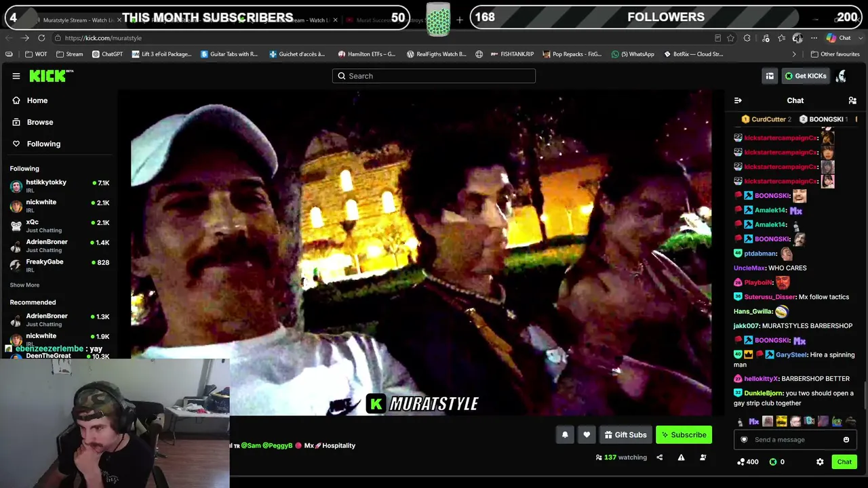The width and height of the screenshot is (868, 488).
Task: Open the icon right of the report triangle
Action: point(703,457)
